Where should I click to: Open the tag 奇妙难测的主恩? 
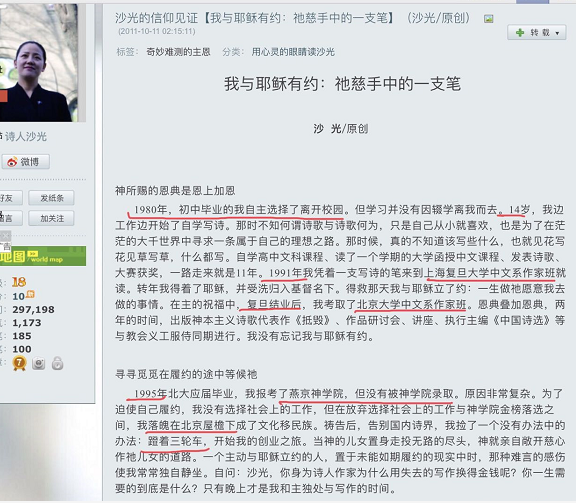coord(178,52)
